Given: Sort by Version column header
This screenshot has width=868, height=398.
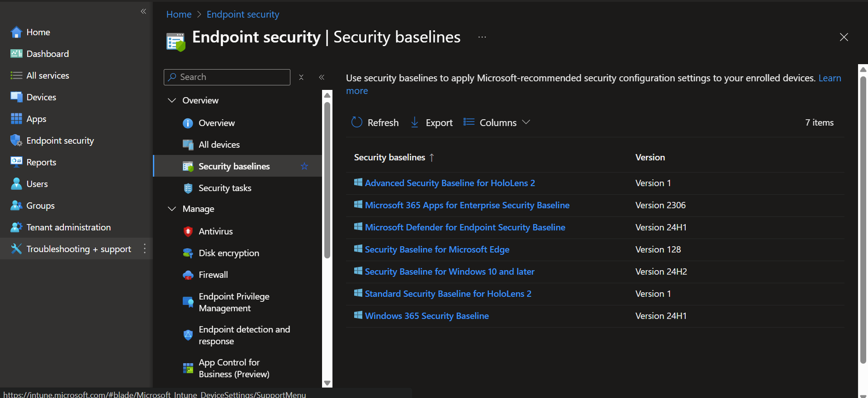Looking at the screenshot, I should point(650,157).
